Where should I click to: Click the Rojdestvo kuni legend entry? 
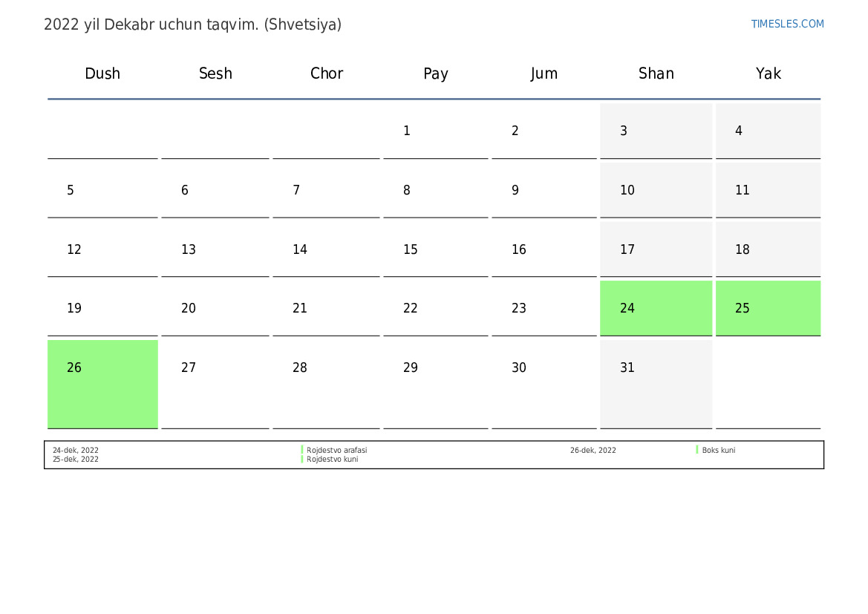[332, 460]
